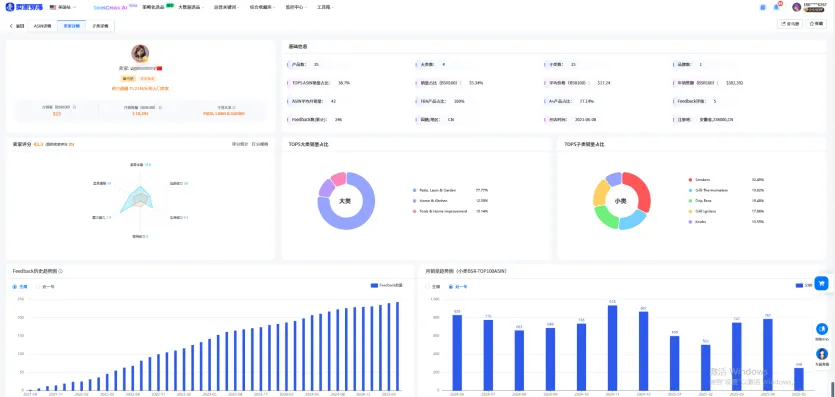Screen dimensions: 835x397
Task: Select all-time radio in monthly sales chart
Action: point(432,286)
